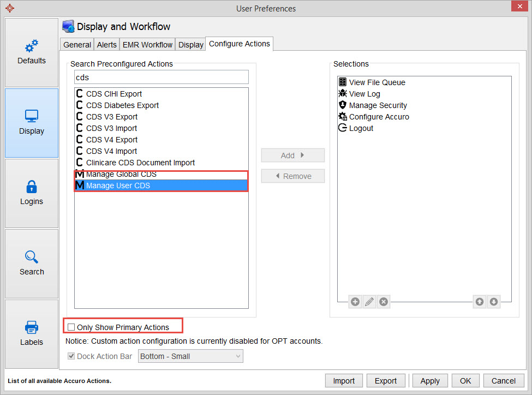Click the Apply button
Image resolution: width=532 pixels, height=395 pixels.
[430, 381]
